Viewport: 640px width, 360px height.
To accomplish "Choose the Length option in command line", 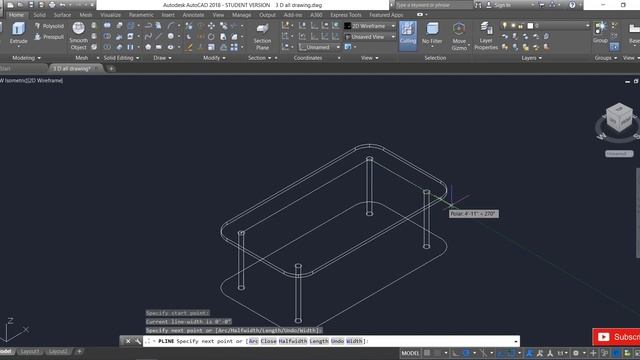I will pyautogui.click(x=319, y=341).
